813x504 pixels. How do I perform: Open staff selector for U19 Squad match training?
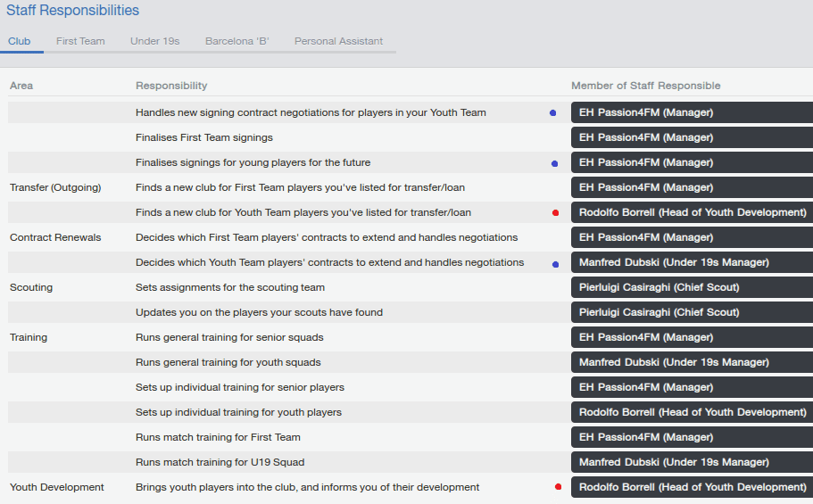point(692,462)
